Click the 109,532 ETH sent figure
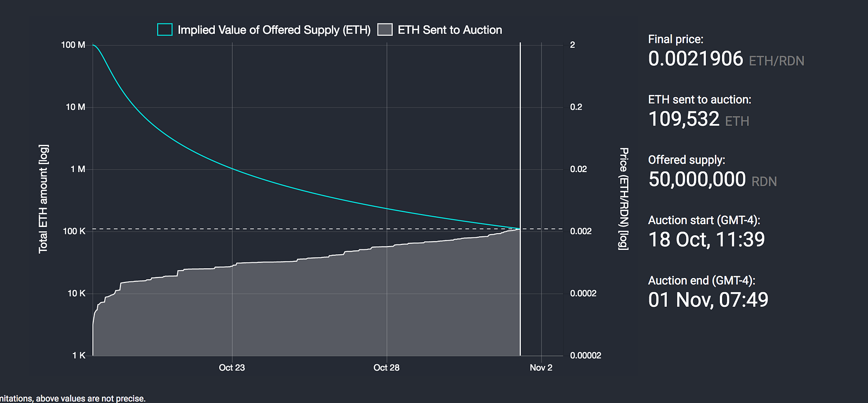The height and width of the screenshot is (403, 868). [684, 119]
